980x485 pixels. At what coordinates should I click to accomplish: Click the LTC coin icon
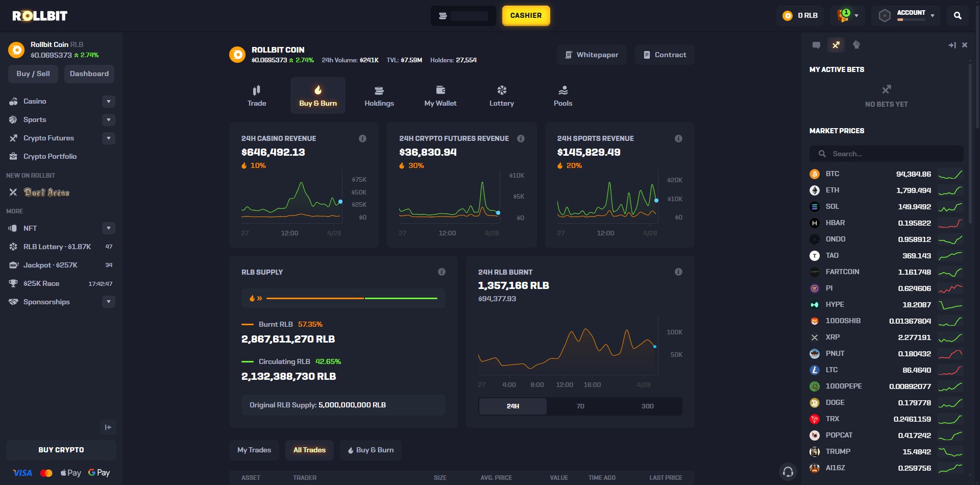(815, 370)
